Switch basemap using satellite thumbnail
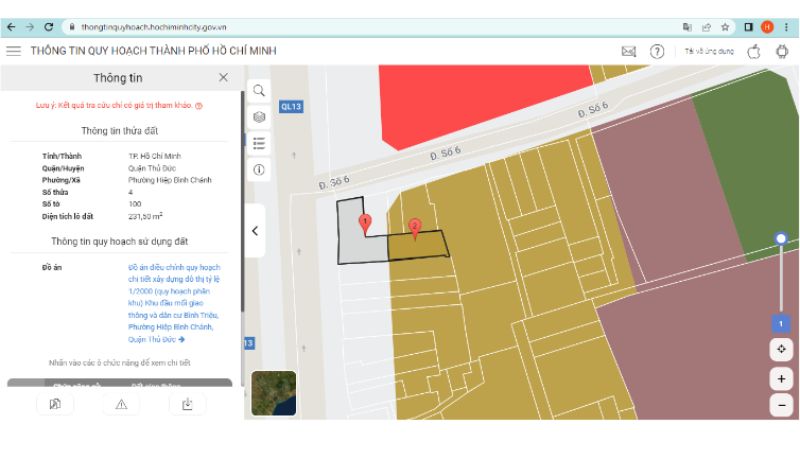The image size is (800, 450). point(274,393)
